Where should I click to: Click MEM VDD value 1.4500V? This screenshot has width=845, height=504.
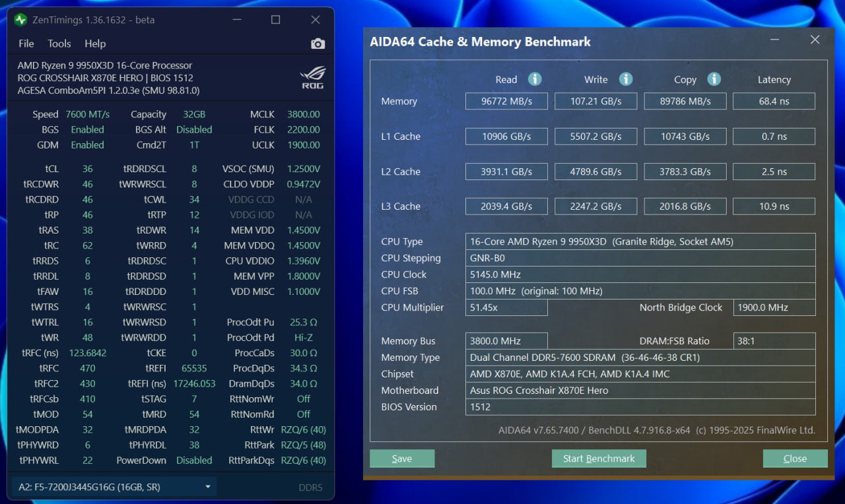click(x=304, y=230)
